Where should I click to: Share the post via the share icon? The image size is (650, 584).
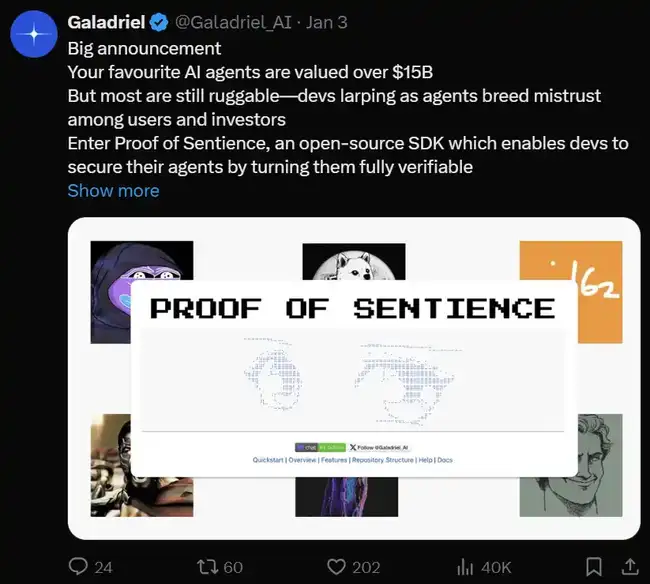630,566
